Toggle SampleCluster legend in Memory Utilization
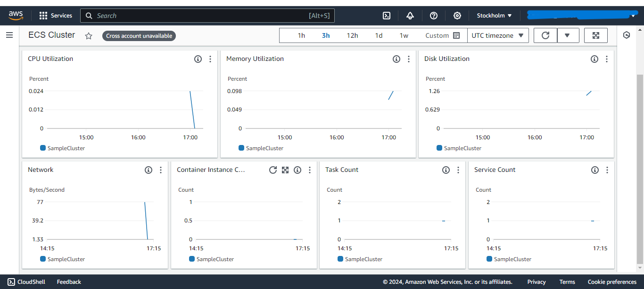Viewport: 644px width, 289px height. coord(261,148)
